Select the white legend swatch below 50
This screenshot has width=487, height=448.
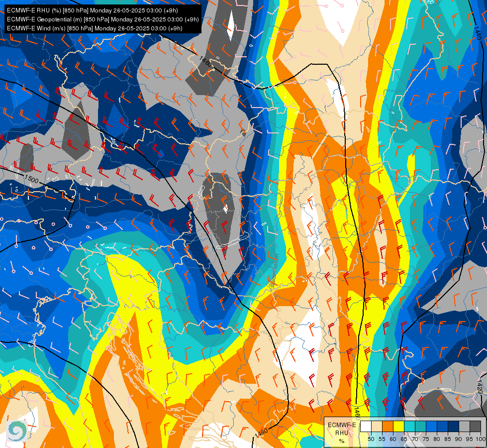point(366,426)
